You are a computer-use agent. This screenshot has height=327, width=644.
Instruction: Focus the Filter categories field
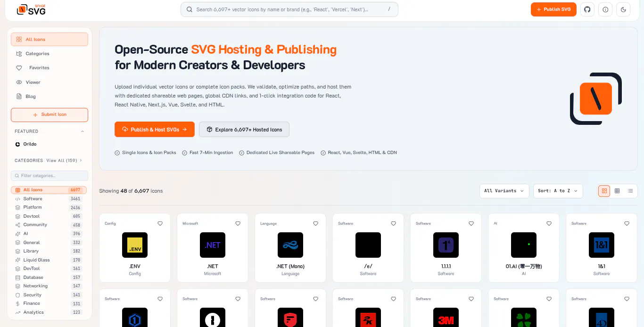click(x=50, y=176)
